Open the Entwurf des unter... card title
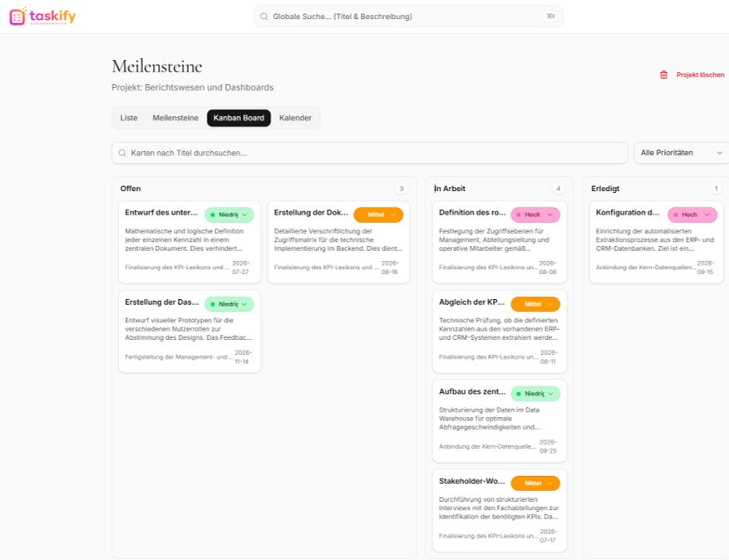 tap(161, 213)
